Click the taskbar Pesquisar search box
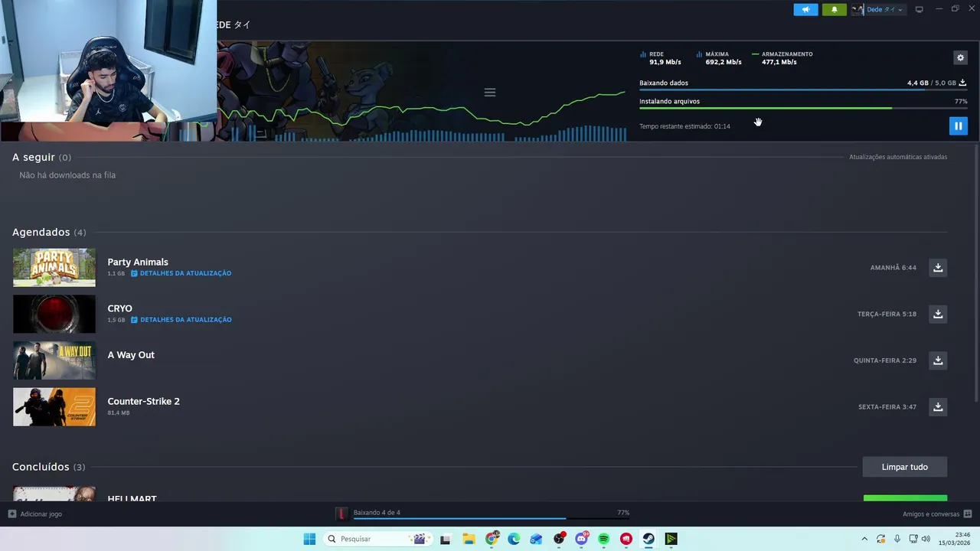 (x=377, y=539)
